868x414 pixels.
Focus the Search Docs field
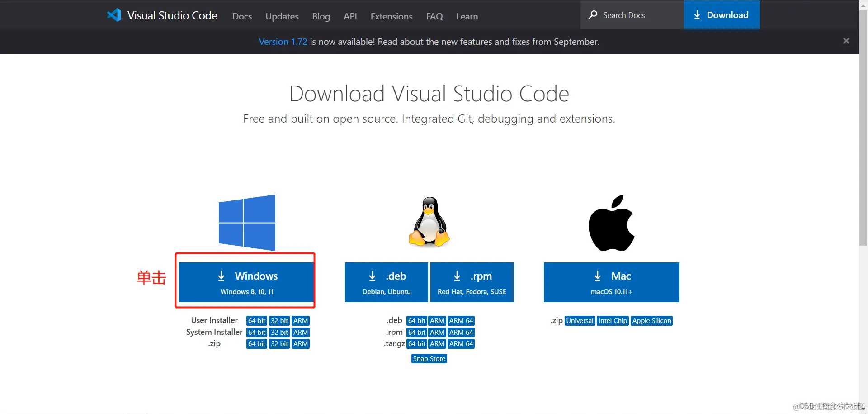632,15
